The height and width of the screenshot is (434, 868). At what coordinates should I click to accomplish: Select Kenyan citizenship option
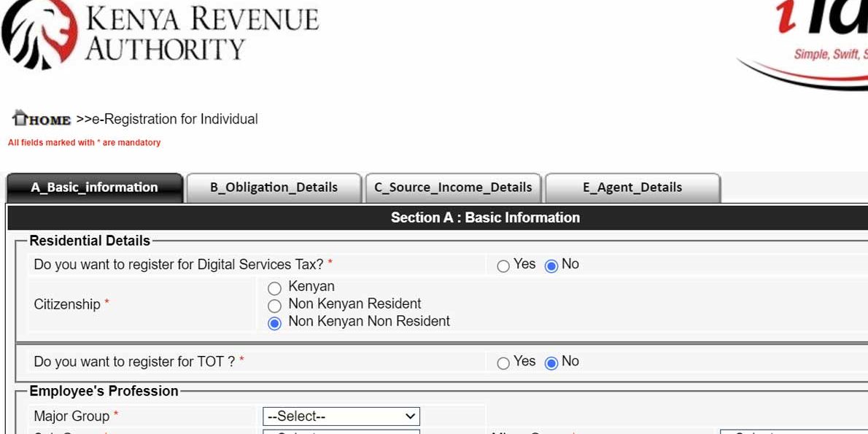[x=274, y=287]
